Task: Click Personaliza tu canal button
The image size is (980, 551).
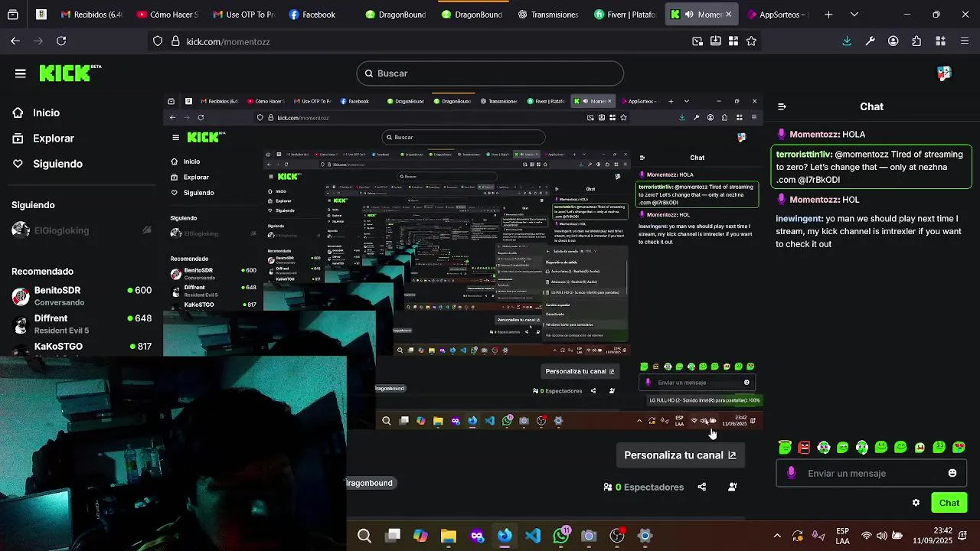Action: coord(680,455)
